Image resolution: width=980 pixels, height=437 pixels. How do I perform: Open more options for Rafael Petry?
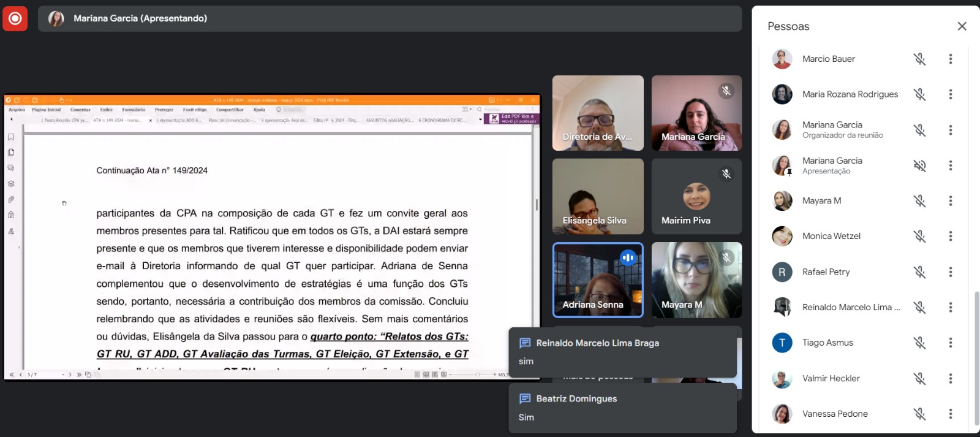[950, 272]
